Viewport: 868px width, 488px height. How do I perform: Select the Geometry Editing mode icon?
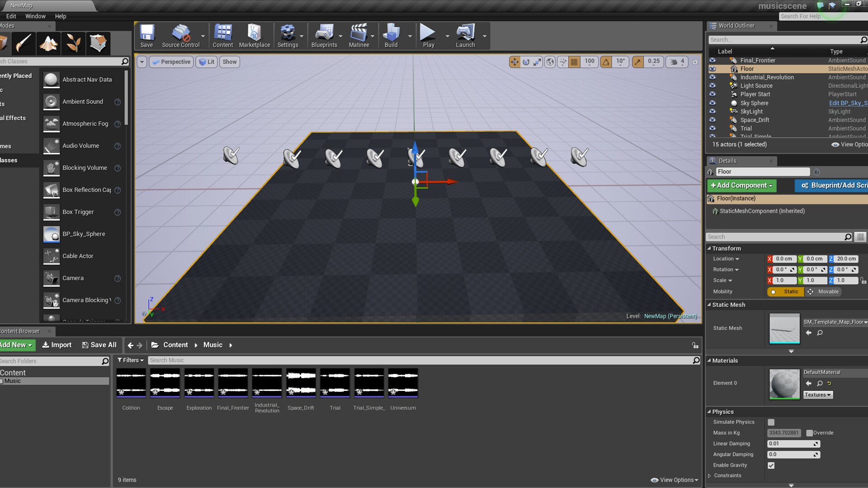(x=98, y=43)
